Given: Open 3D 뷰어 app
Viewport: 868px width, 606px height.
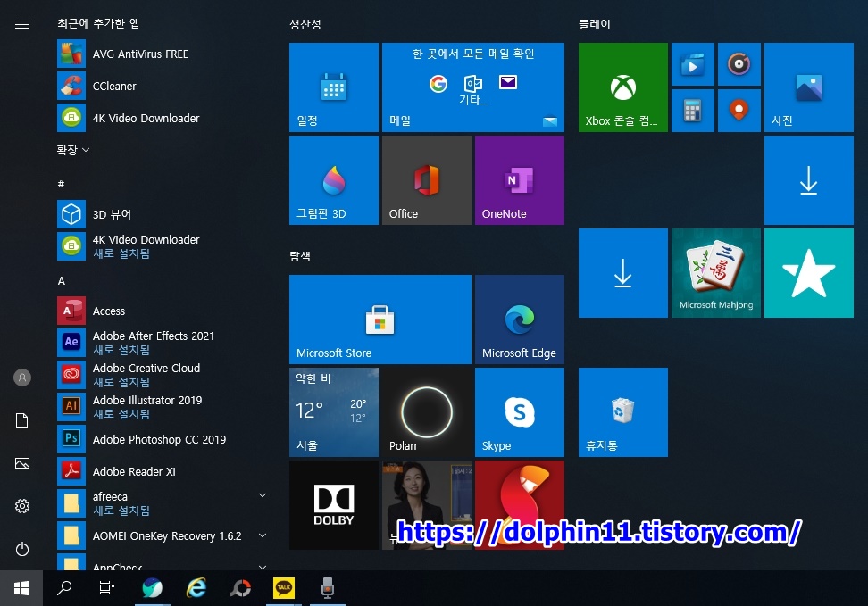Looking at the screenshot, I should click(161, 214).
